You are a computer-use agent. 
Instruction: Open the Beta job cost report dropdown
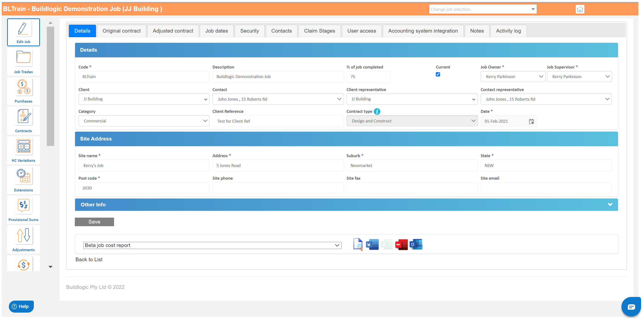pyautogui.click(x=212, y=245)
